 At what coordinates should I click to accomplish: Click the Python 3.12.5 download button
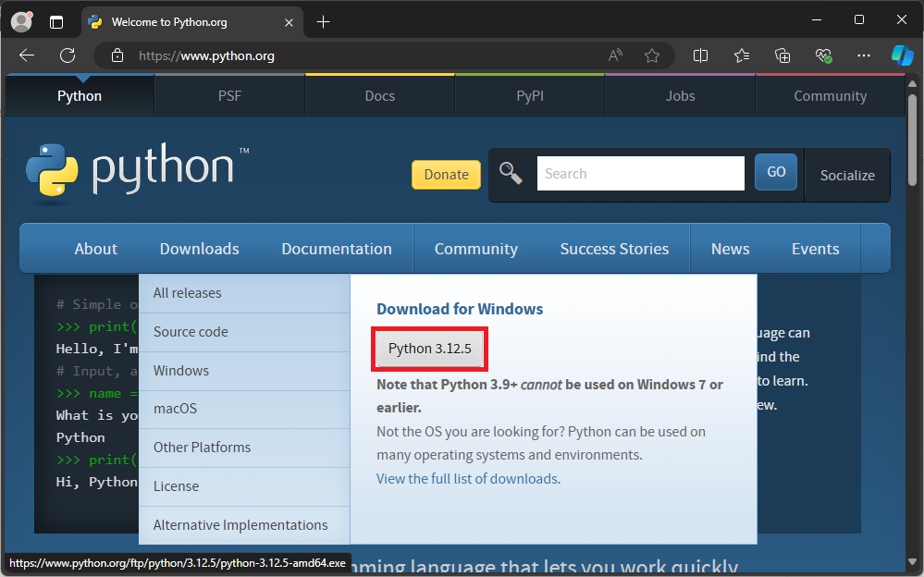pos(429,349)
